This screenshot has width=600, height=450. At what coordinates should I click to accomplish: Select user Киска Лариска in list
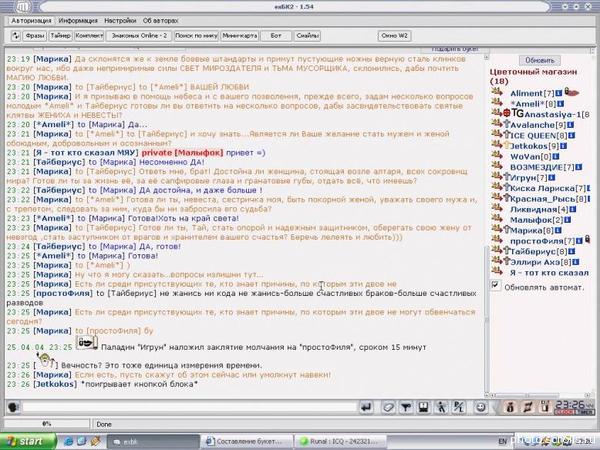tap(543, 188)
